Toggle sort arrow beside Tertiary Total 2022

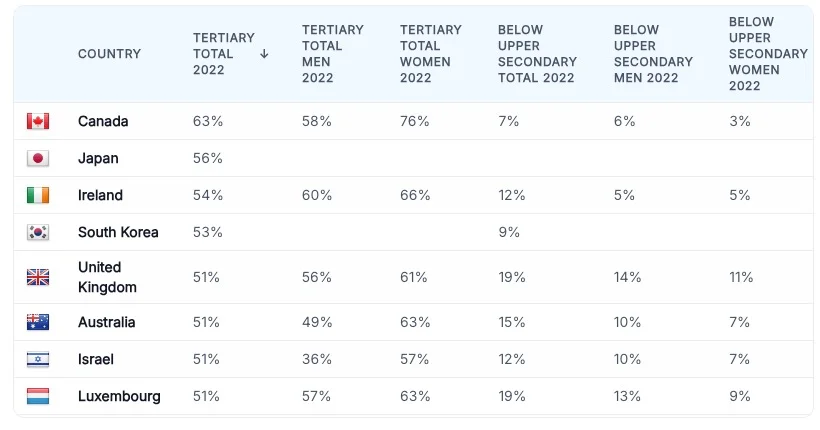click(264, 54)
